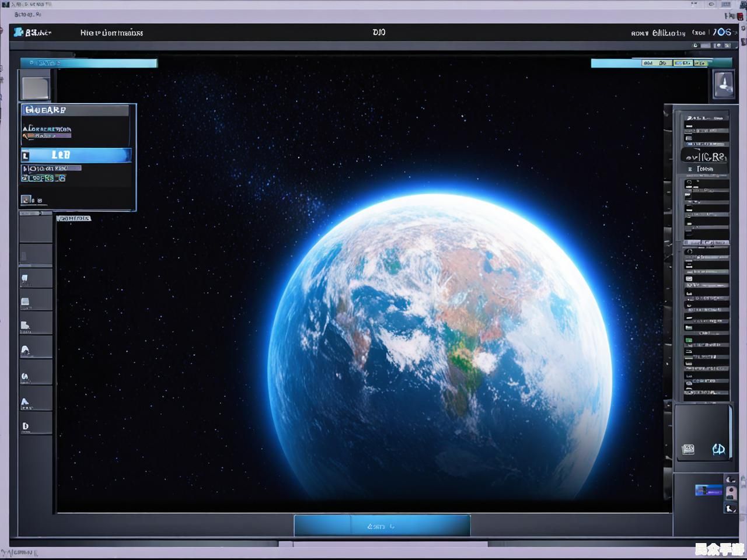Click the blue CD icon in lower-right panel
747x560 pixels.
(x=718, y=449)
